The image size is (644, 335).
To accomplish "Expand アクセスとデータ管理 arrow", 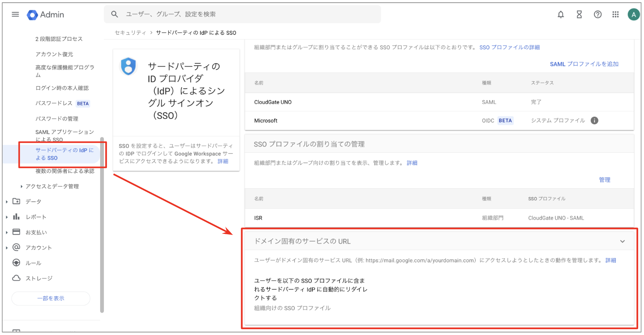I will [x=22, y=186].
